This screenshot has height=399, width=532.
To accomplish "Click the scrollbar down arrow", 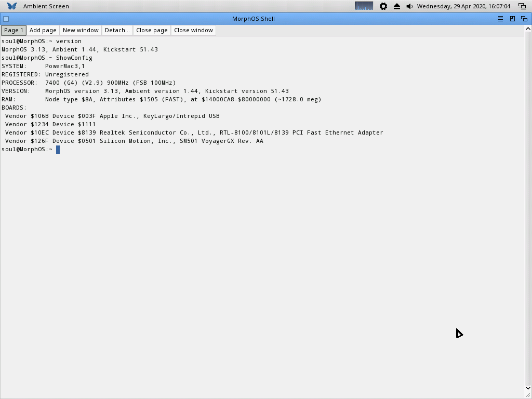I will point(528,388).
